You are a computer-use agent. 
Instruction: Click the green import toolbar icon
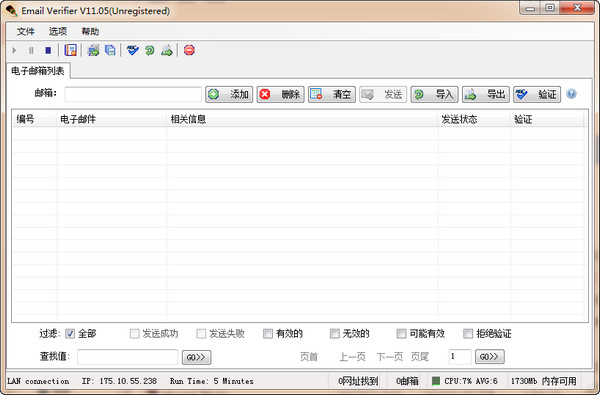point(150,50)
